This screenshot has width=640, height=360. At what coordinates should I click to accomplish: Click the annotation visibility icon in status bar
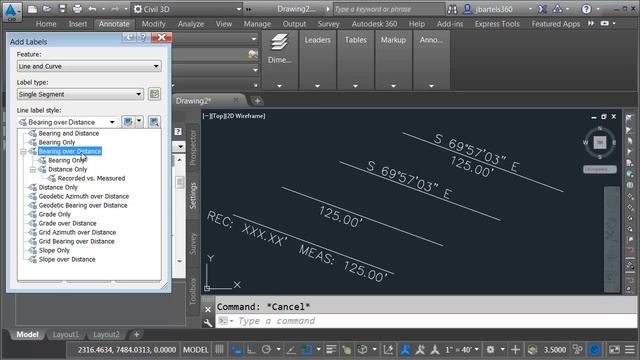(x=404, y=350)
